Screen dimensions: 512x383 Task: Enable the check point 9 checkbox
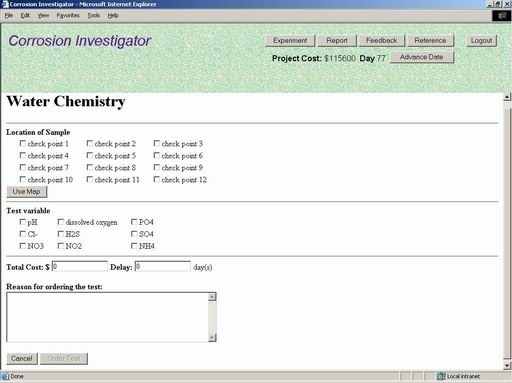click(x=157, y=167)
